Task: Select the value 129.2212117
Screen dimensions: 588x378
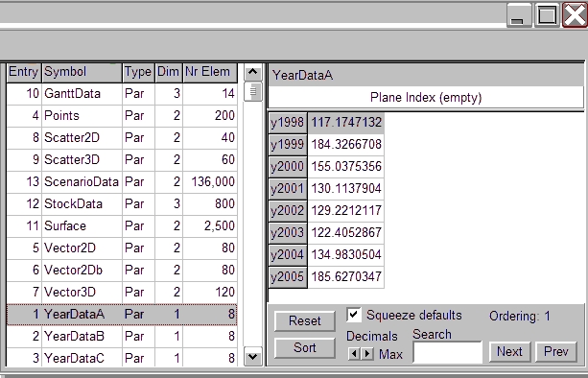Action: (345, 211)
